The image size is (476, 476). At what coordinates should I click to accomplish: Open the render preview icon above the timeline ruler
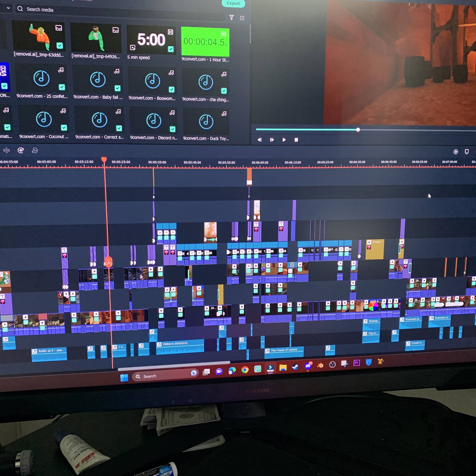pyautogui.click(x=456, y=152)
